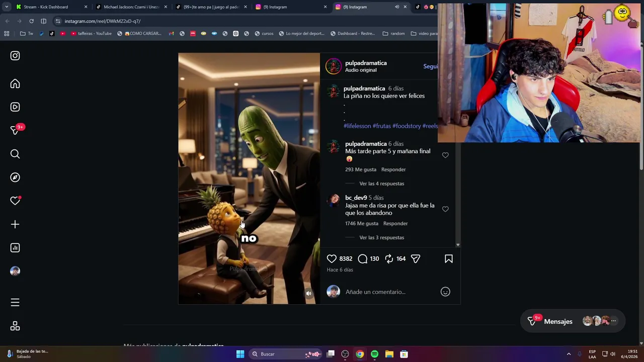Viewport: 644px width, 362px height.
Task: Like pulpadramatica's comment about parte 5
Action: click(x=445, y=155)
